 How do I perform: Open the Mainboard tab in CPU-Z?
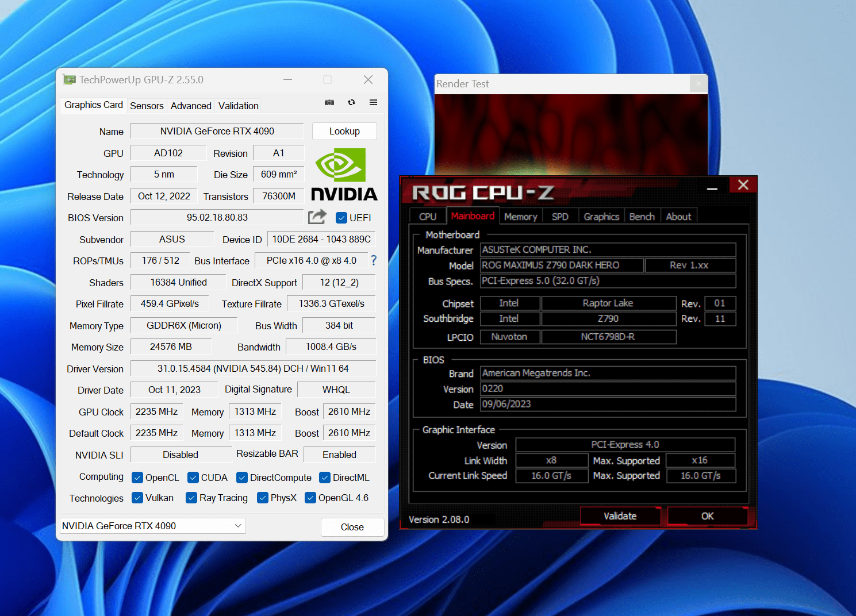(473, 215)
